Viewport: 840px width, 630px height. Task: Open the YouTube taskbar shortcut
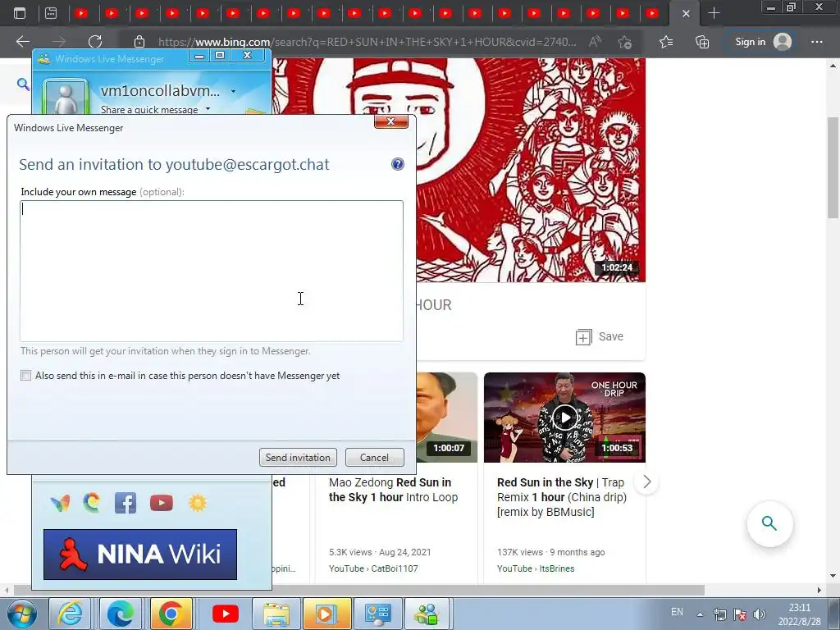tap(225, 614)
